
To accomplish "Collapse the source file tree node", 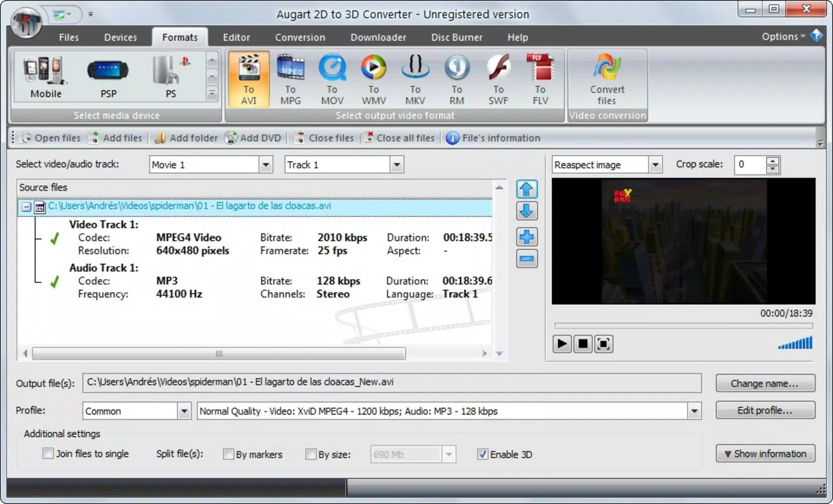I will point(26,207).
